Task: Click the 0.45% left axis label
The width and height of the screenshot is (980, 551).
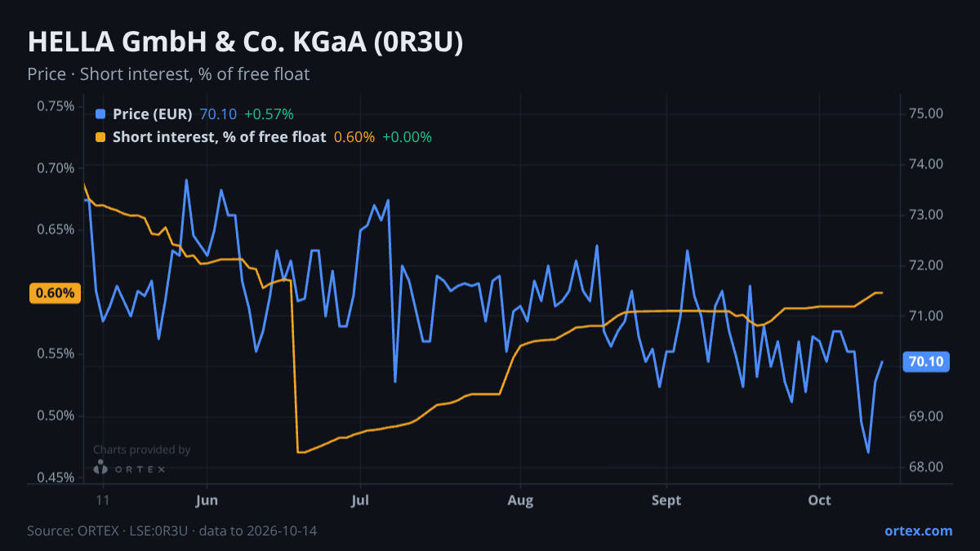Action: (56, 478)
